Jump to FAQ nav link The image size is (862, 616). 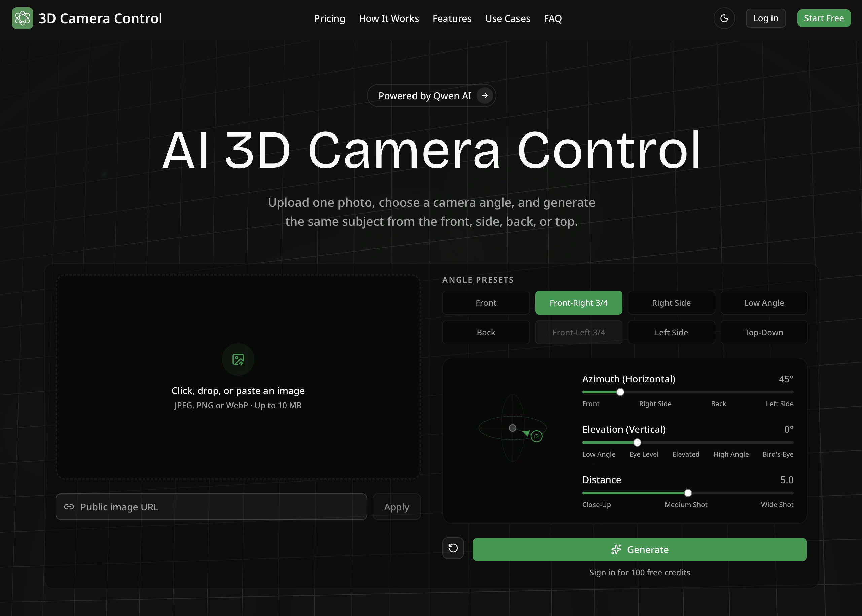553,18
